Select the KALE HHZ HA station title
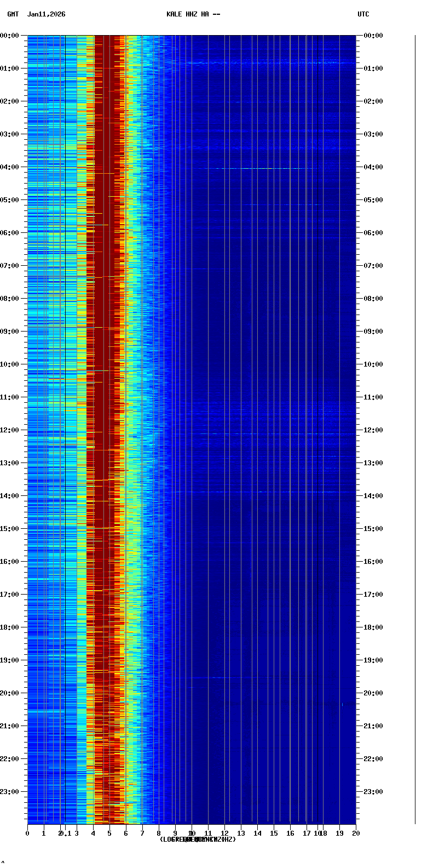The image size is (439, 868). pos(193,14)
